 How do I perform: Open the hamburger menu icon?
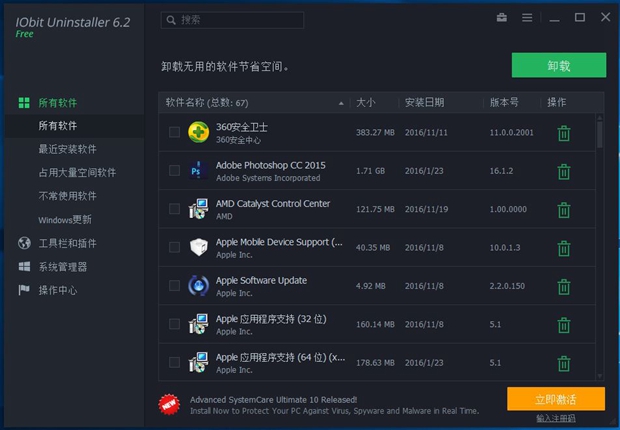pos(527,18)
